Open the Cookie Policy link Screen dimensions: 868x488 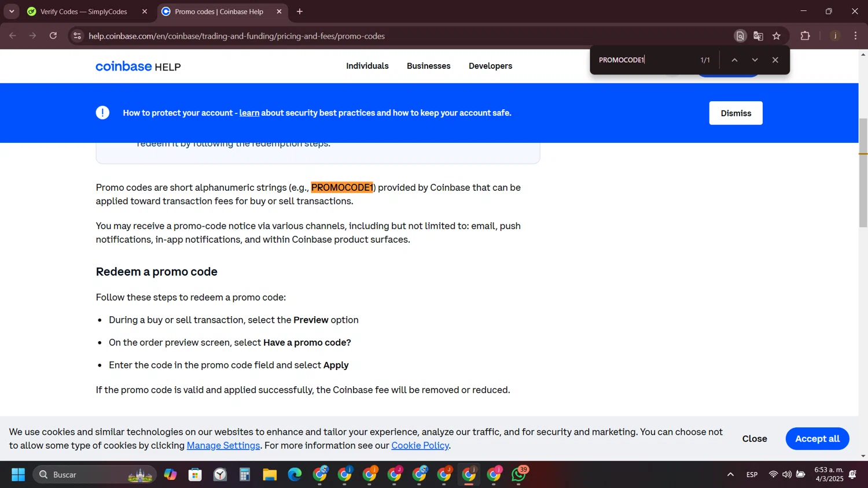click(420, 445)
